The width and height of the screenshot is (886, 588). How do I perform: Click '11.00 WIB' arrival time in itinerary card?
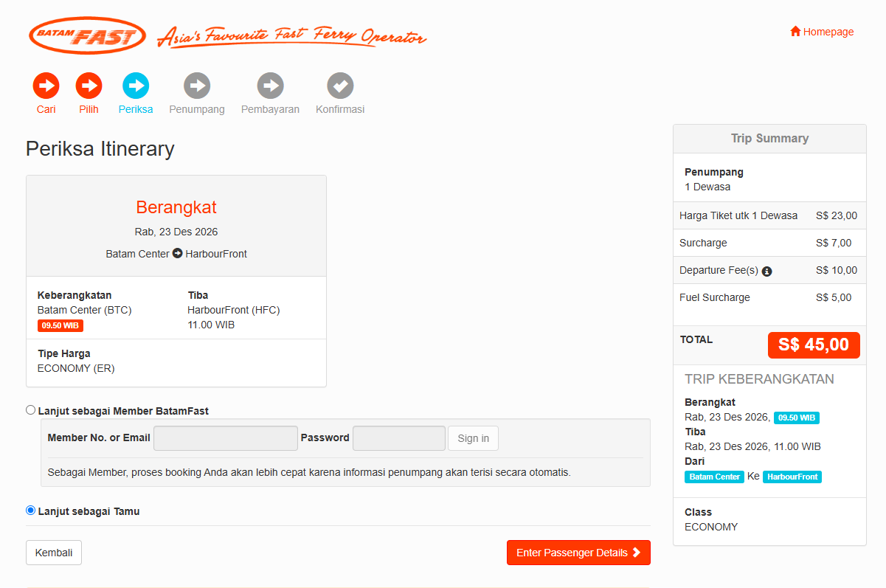(x=211, y=325)
